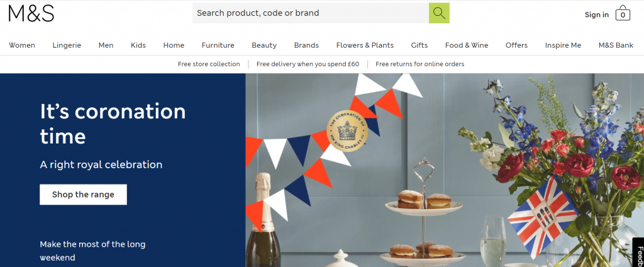Click the green search magnifier icon
Viewport: 644px width, 267px height.
[x=439, y=13]
